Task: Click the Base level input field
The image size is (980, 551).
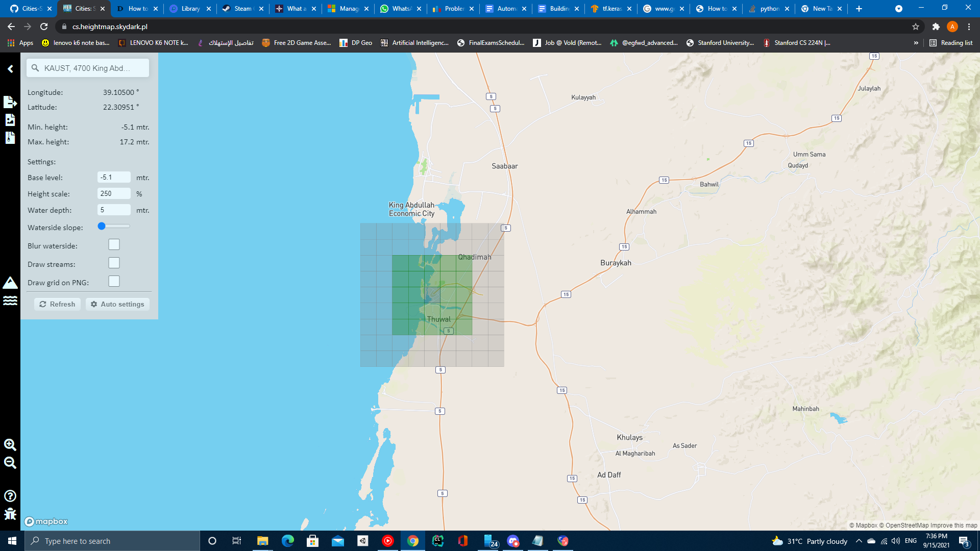Action: click(x=114, y=177)
